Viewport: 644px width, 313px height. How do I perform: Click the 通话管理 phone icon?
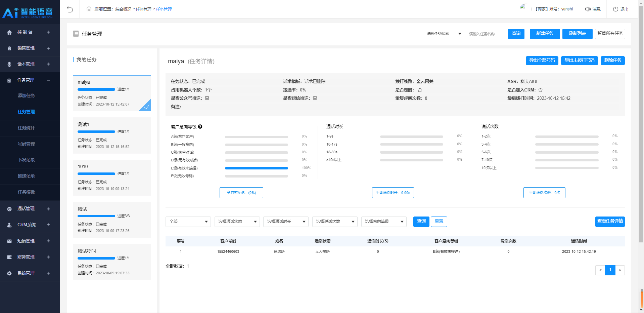coord(9,209)
